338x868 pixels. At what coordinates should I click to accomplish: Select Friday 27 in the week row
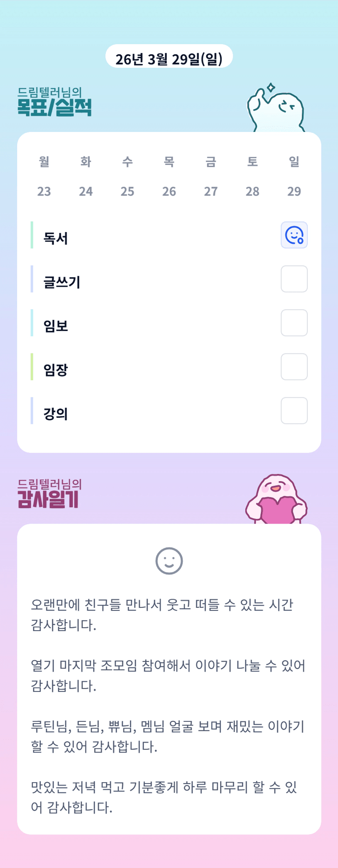(x=211, y=191)
